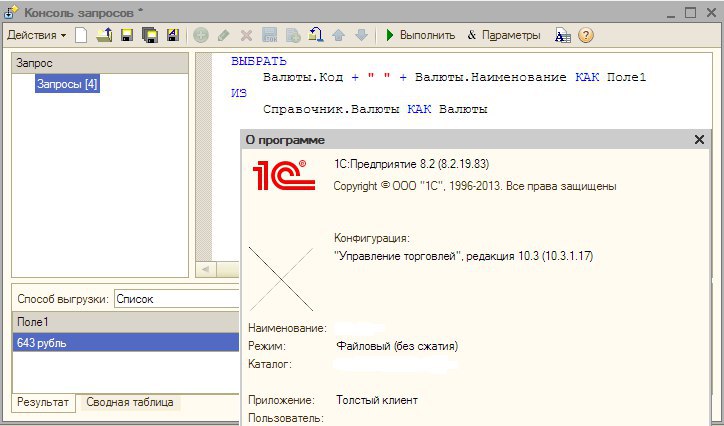Click the 1С logo in About dialog
The height and width of the screenshot is (426, 724).
tap(284, 175)
